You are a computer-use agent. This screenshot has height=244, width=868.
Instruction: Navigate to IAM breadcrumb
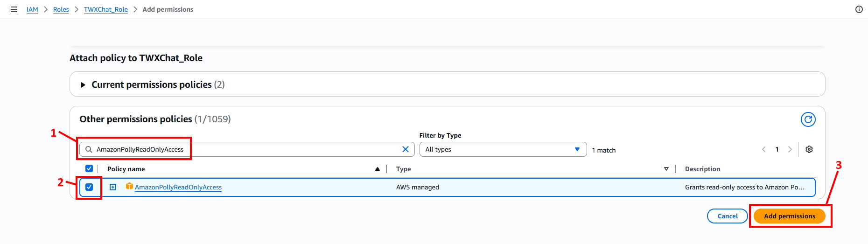pos(32,9)
